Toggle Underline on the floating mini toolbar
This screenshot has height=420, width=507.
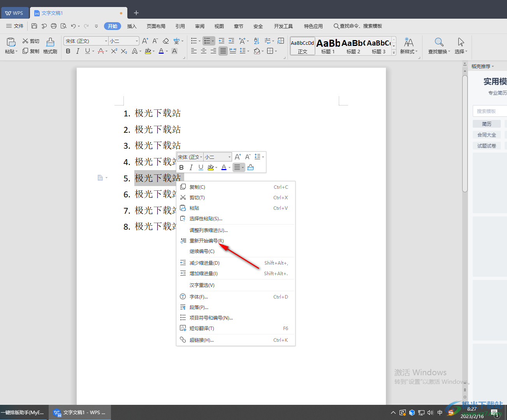point(201,167)
